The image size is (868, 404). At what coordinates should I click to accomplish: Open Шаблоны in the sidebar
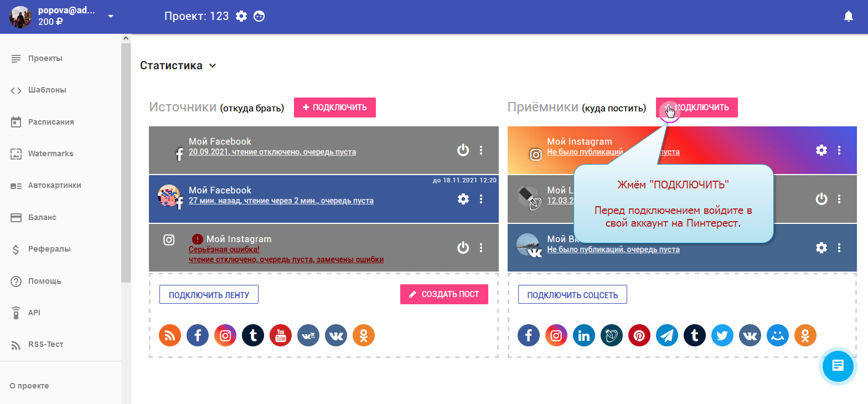pyautogui.click(x=47, y=90)
